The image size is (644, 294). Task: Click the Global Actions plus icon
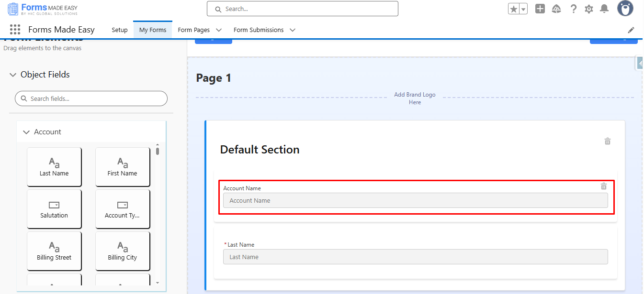[x=540, y=9]
